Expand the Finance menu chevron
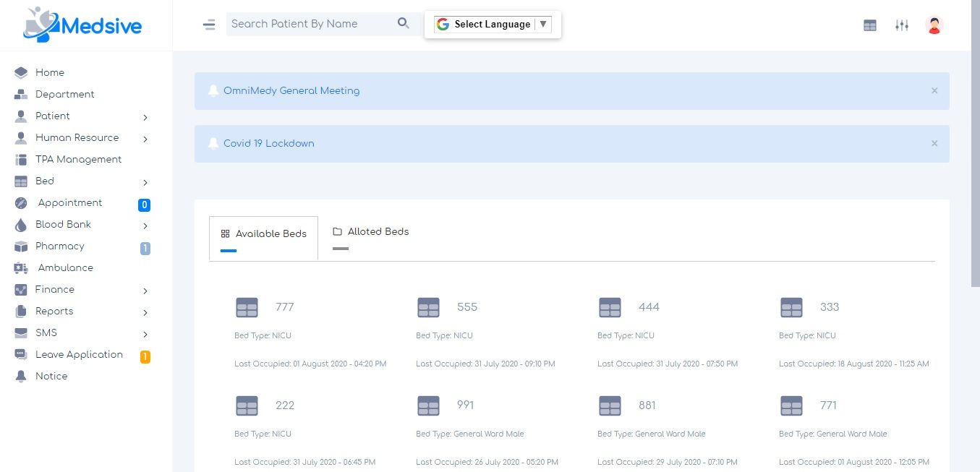Viewport: 980px width, 472px height. [x=145, y=291]
